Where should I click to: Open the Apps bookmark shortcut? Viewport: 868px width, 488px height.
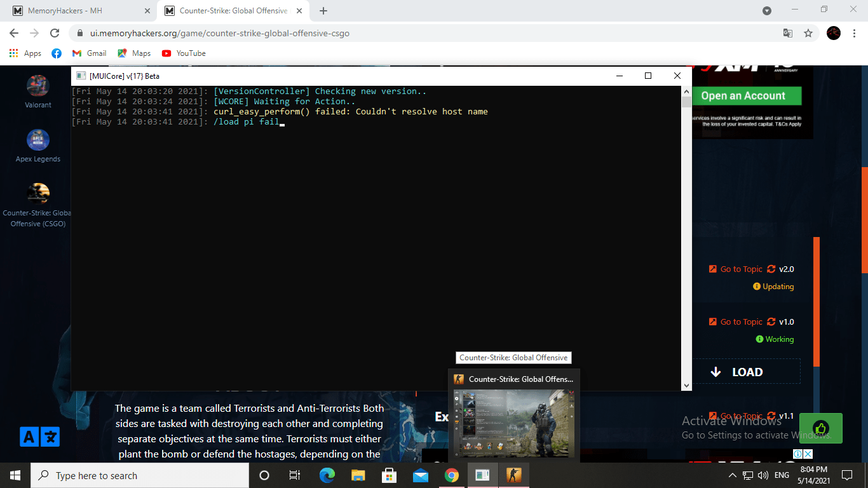pos(25,53)
